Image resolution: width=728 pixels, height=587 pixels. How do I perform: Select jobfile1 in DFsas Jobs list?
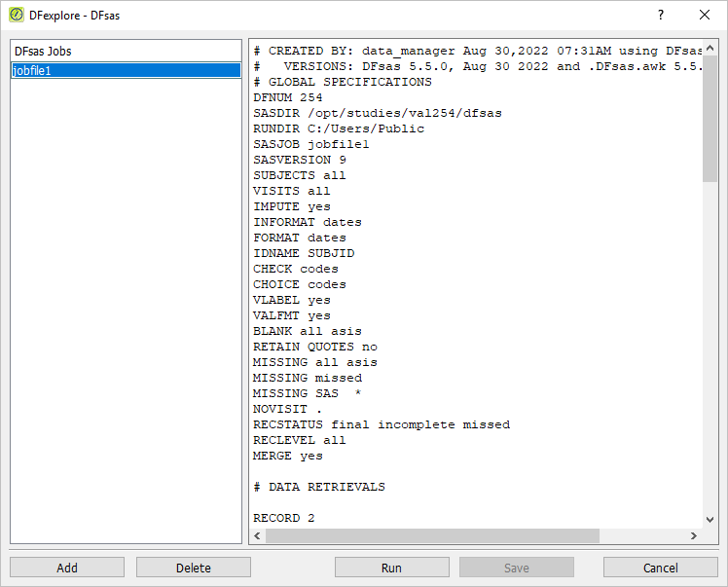(x=126, y=71)
